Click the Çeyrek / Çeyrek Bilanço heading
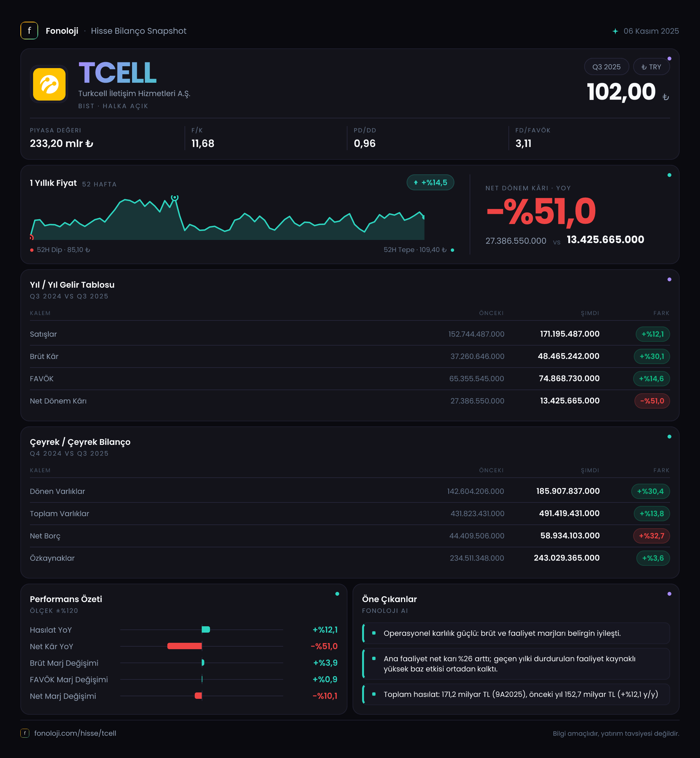 pyautogui.click(x=80, y=442)
